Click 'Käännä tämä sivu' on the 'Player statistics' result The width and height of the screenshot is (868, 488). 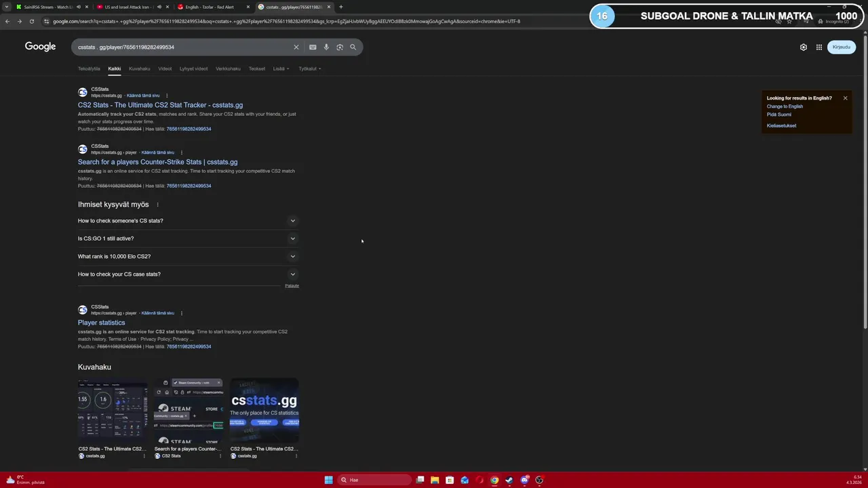pos(158,313)
